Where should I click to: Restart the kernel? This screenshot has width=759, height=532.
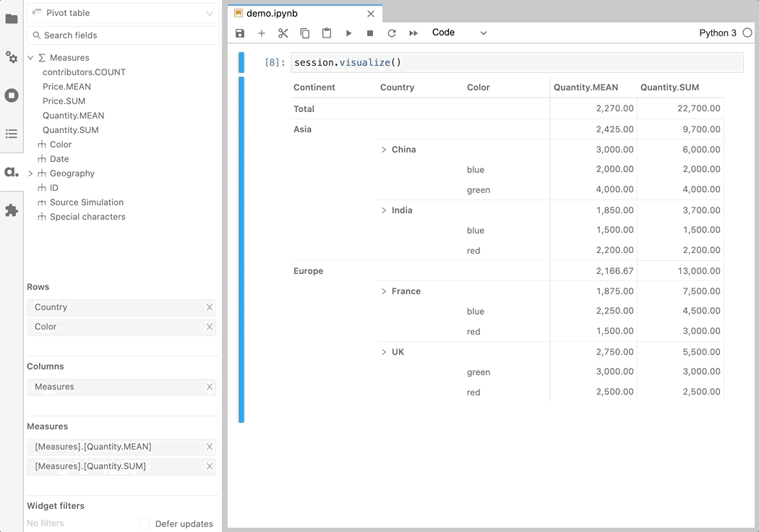coord(392,33)
